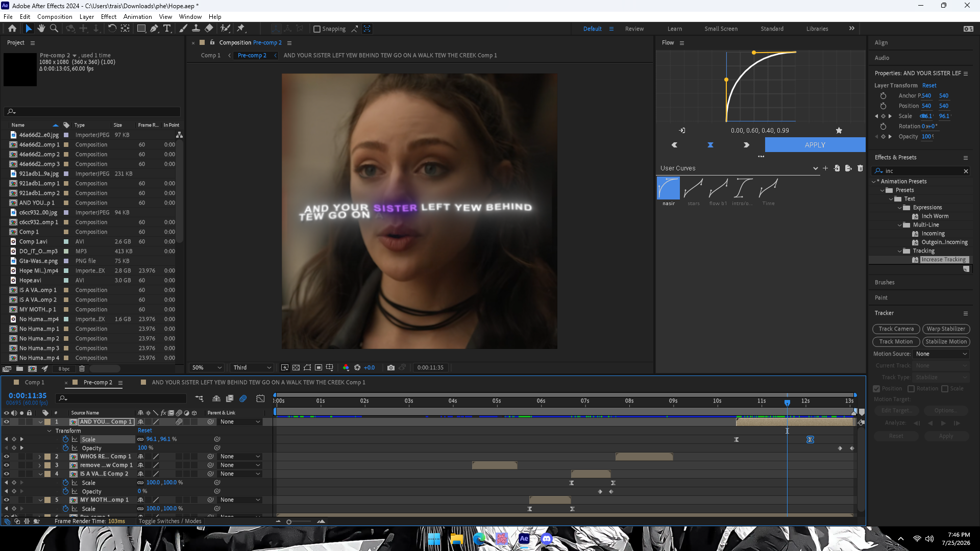Open the Composition menu
Viewport: 980px width, 551px height.
(55, 17)
